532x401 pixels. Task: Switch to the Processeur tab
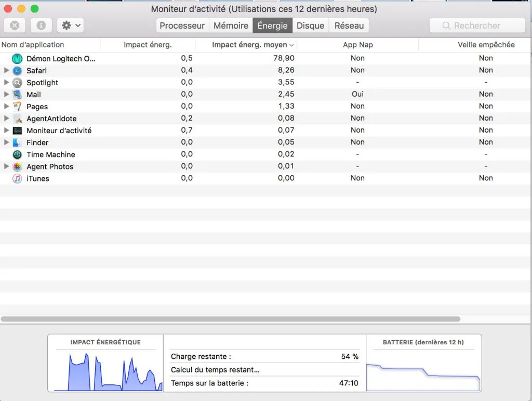[182, 25]
